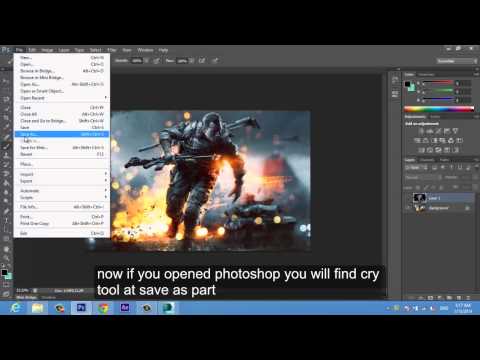Select the Crop tool
Image resolution: width=480 pixels, height=360 pixels.
(x=6, y=118)
